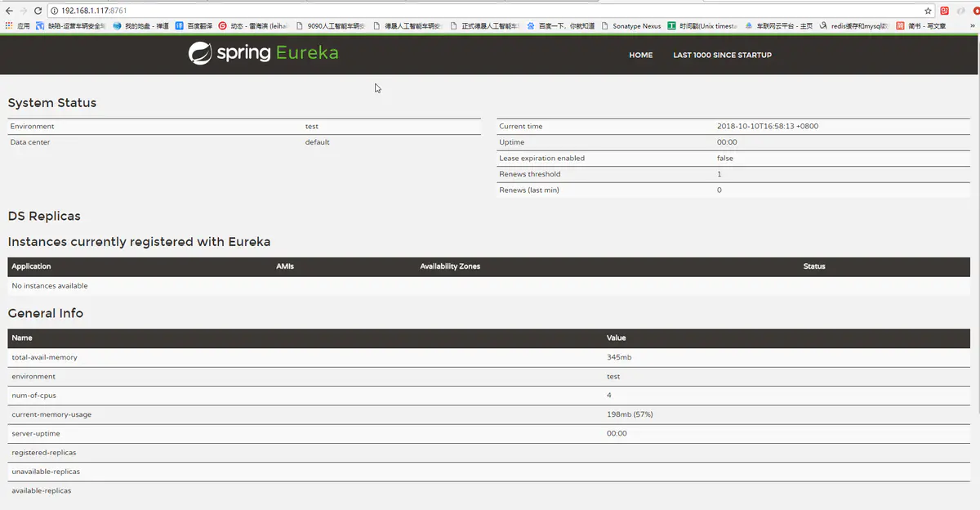Select the current-memory-usage value 198mb (57%)
The height and width of the screenshot is (510, 980).
pyautogui.click(x=630, y=414)
